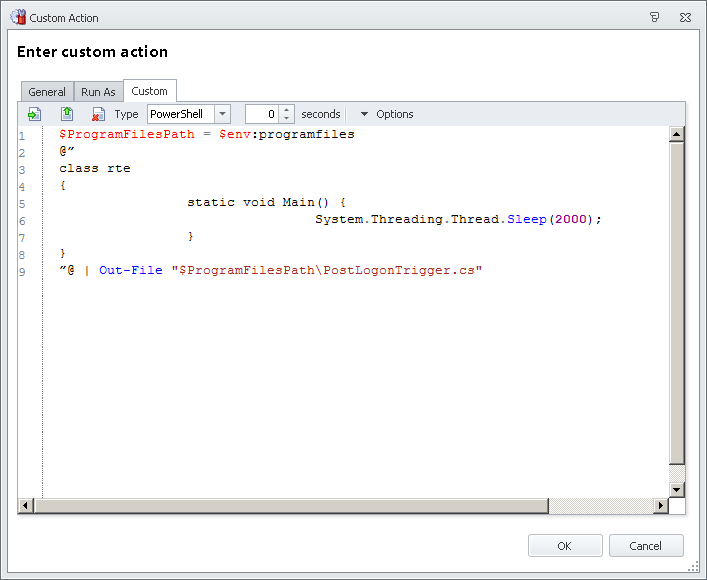The image size is (707, 580).
Task: Click the horizontal scrollbar right arrow
Action: pyautogui.click(x=661, y=506)
